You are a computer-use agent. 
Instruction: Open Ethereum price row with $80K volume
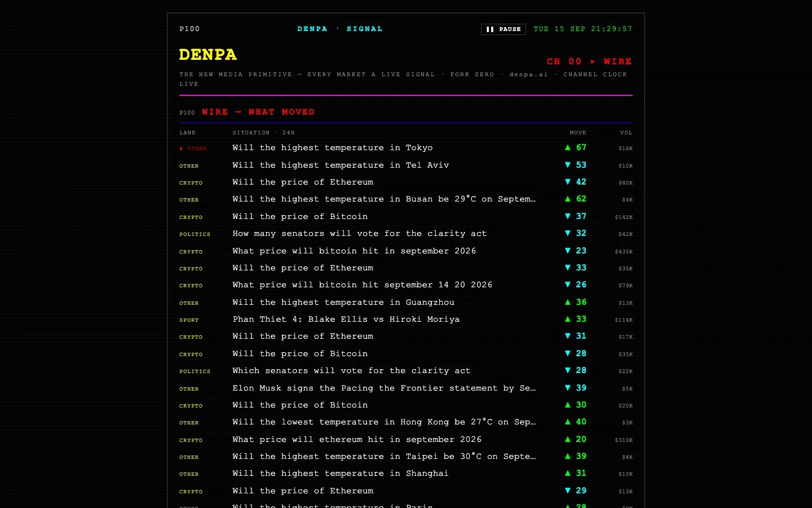point(406,182)
